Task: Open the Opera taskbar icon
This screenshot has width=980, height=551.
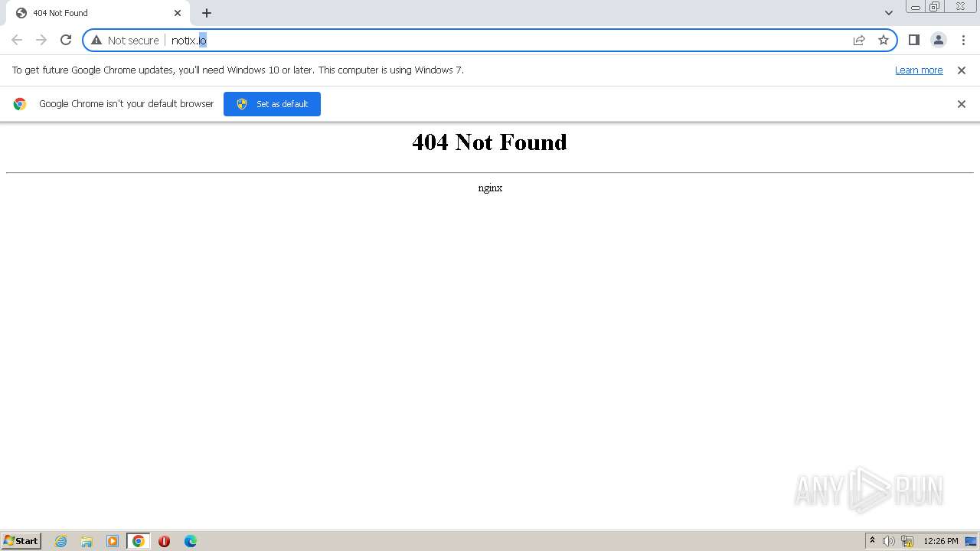Action: coord(164,541)
